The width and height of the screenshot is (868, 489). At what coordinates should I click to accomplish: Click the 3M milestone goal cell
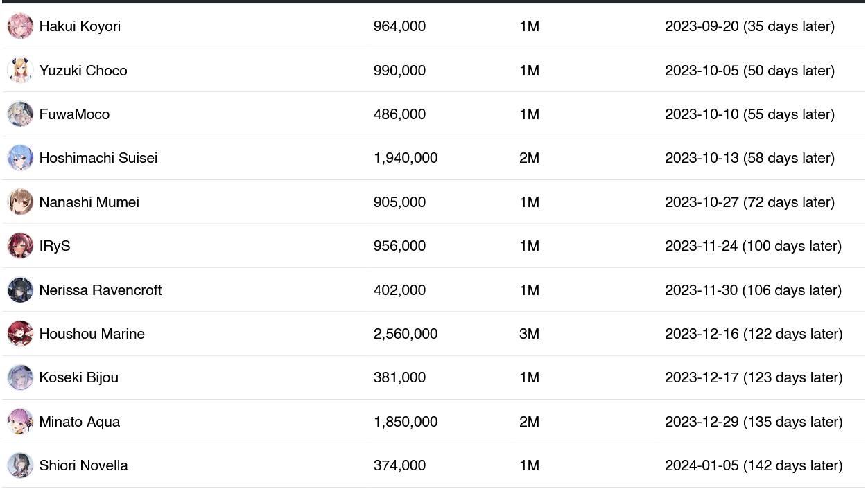(529, 334)
